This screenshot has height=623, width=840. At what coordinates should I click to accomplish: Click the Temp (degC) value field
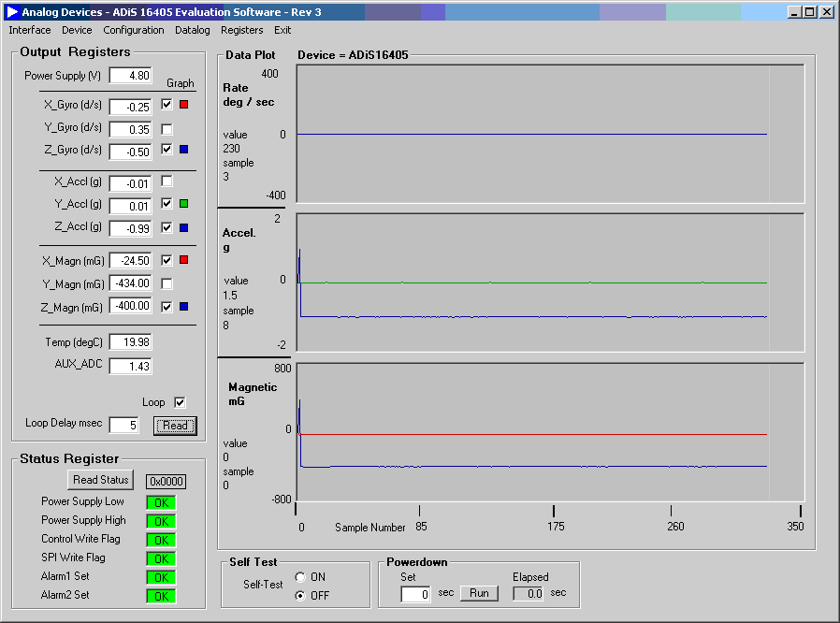[131, 341]
